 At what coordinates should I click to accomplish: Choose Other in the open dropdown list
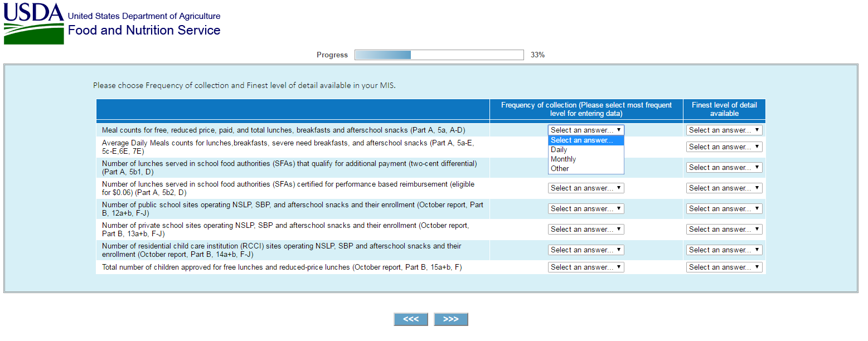[560, 169]
